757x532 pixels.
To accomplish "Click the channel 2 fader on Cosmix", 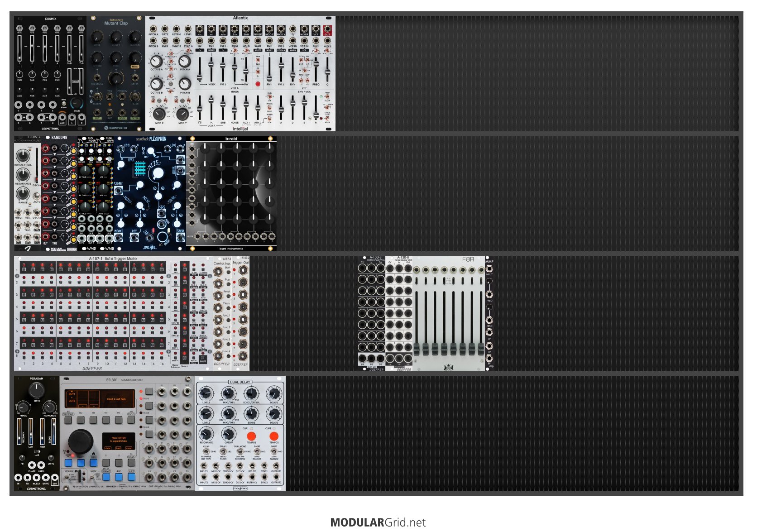I will (32, 48).
